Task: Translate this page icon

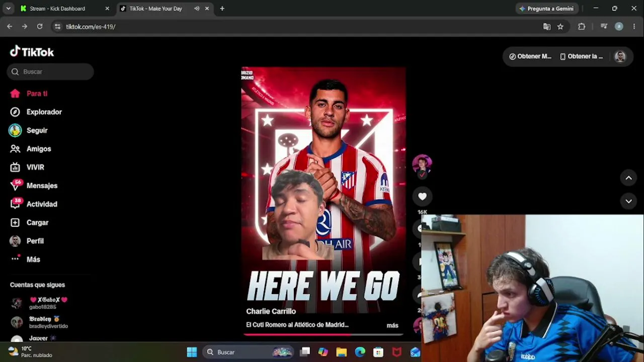Action: tap(547, 27)
